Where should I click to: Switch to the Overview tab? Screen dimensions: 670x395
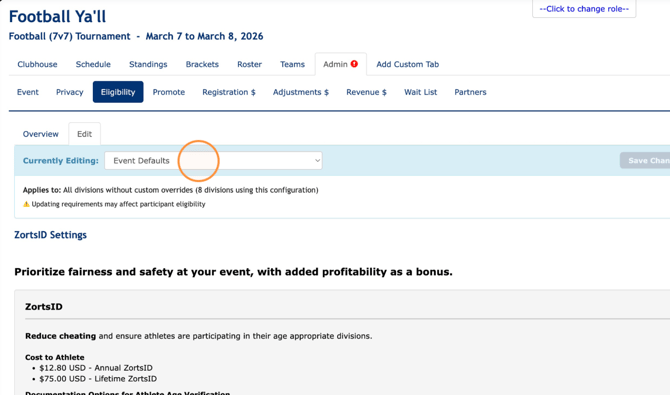point(41,134)
